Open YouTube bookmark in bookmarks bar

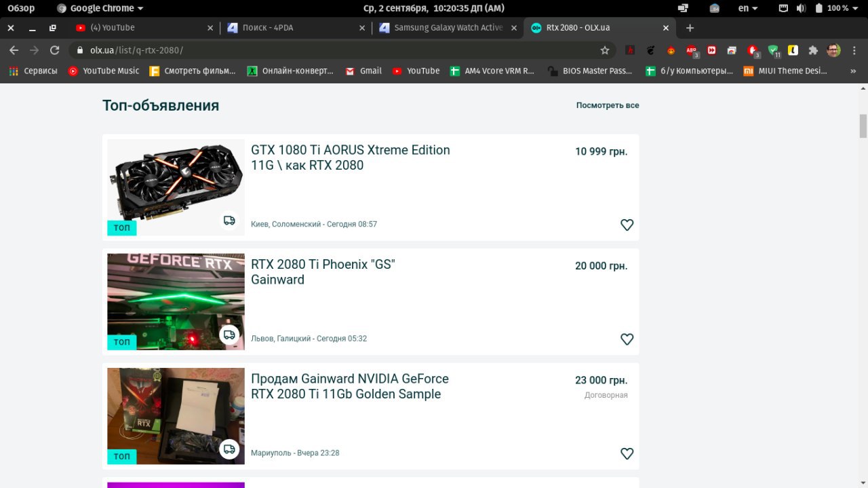pyautogui.click(x=416, y=71)
